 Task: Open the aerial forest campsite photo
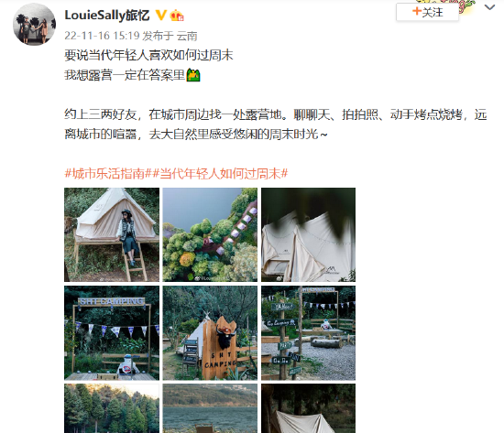pos(210,235)
